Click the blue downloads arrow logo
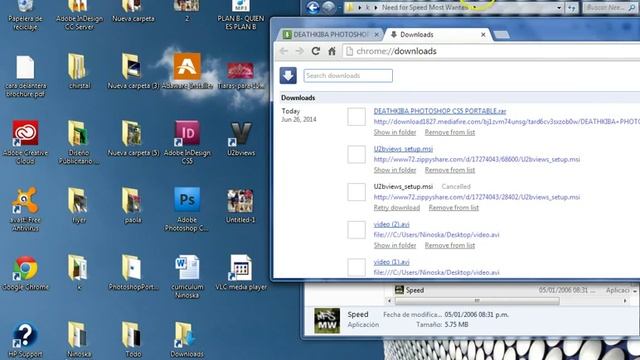This screenshot has height=360, width=640. (x=288, y=76)
